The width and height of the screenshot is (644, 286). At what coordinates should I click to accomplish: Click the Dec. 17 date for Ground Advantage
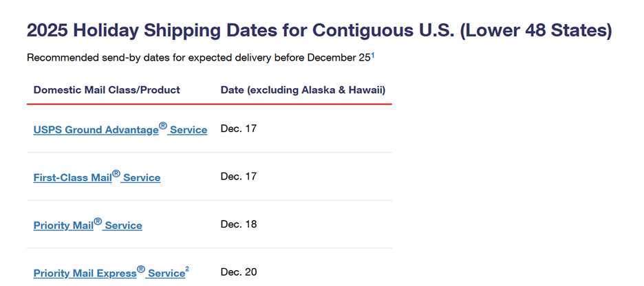[239, 129]
